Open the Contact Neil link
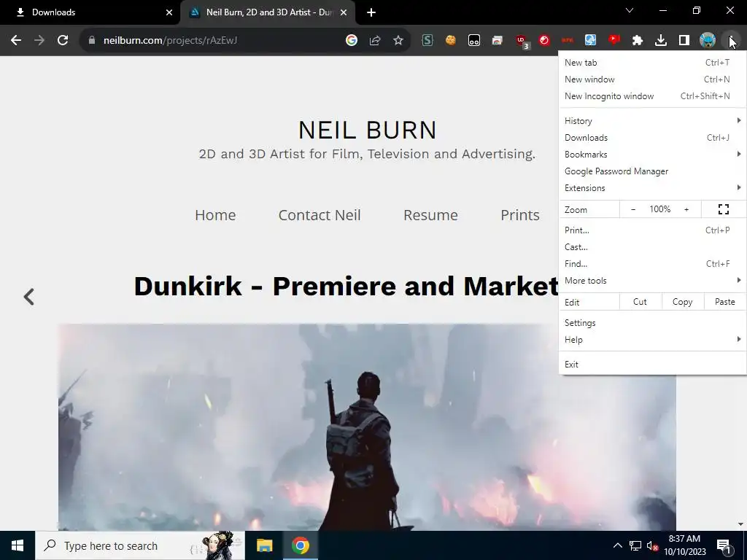Image resolution: width=747 pixels, height=560 pixels. (x=320, y=215)
